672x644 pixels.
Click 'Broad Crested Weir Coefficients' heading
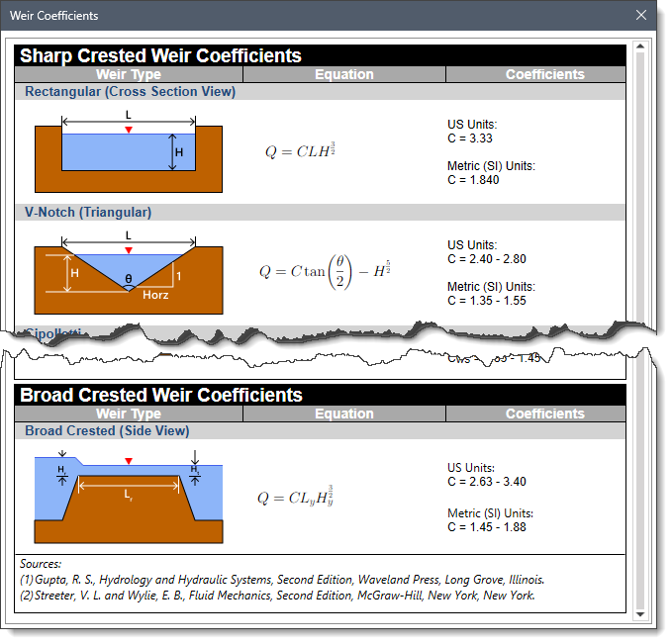click(161, 395)
